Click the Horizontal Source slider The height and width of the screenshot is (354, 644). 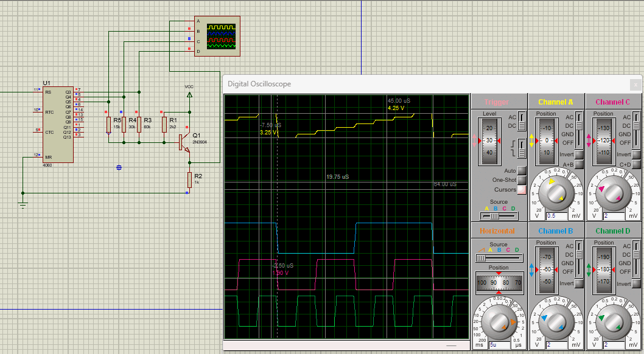499,258
